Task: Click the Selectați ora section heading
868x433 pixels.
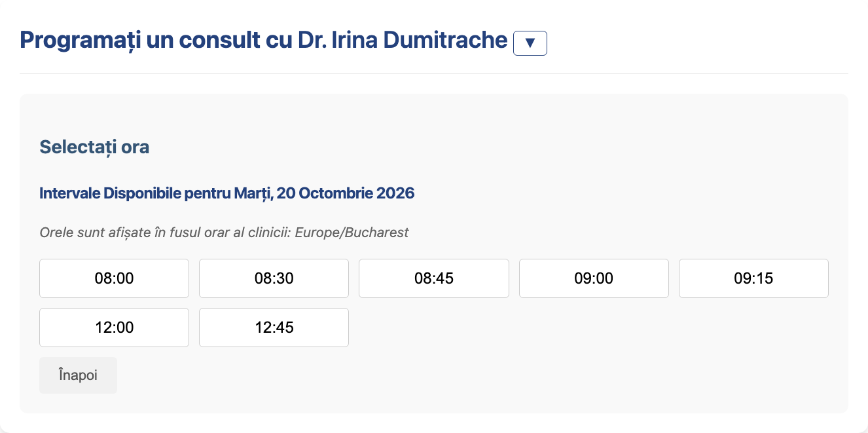Action: tap(94, 147)
